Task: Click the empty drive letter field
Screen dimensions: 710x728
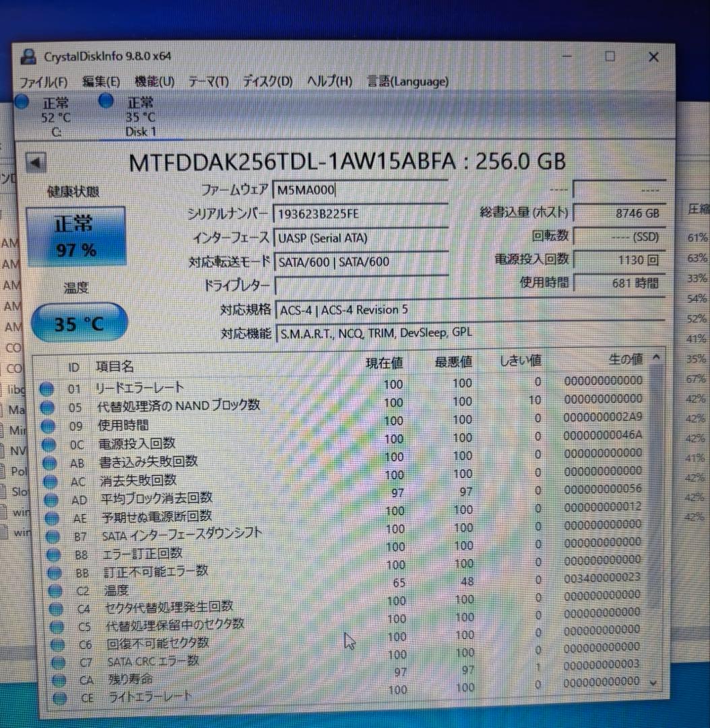Action: (362, 285)
